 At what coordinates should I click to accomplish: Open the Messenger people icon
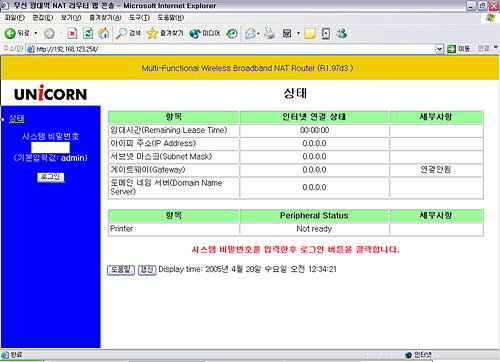(342, 33)
